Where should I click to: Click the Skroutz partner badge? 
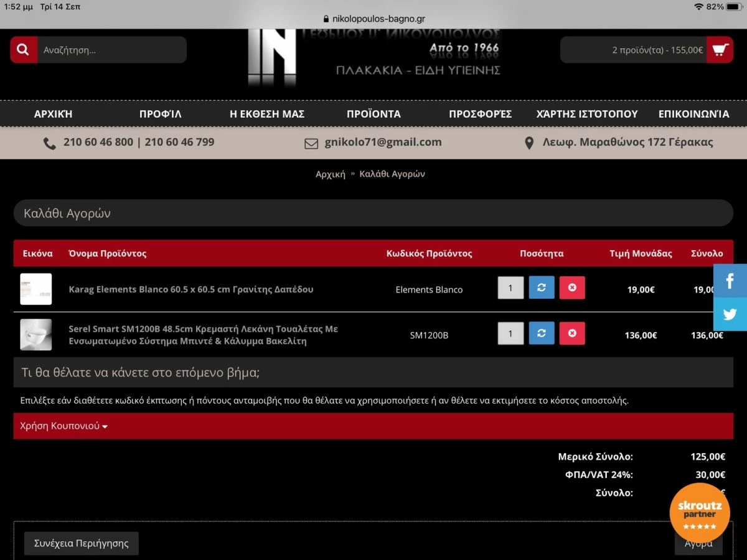pyautogui.click(x=699, y=513)
